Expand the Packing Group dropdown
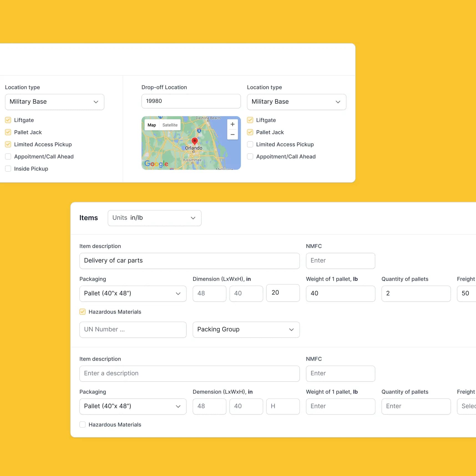The image size is (476, 476). pyautogui.click(x=246, y=330)
